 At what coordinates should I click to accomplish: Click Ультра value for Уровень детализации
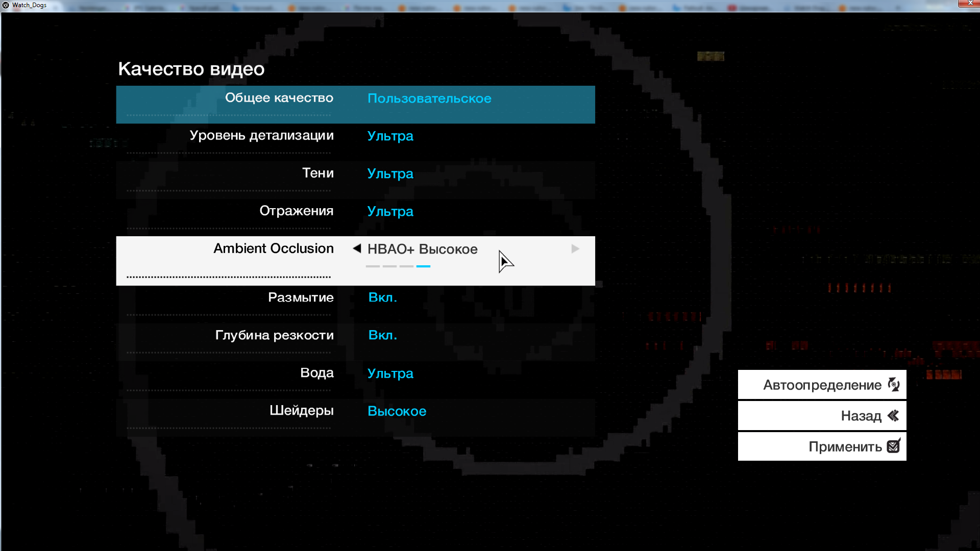[390, 136]
